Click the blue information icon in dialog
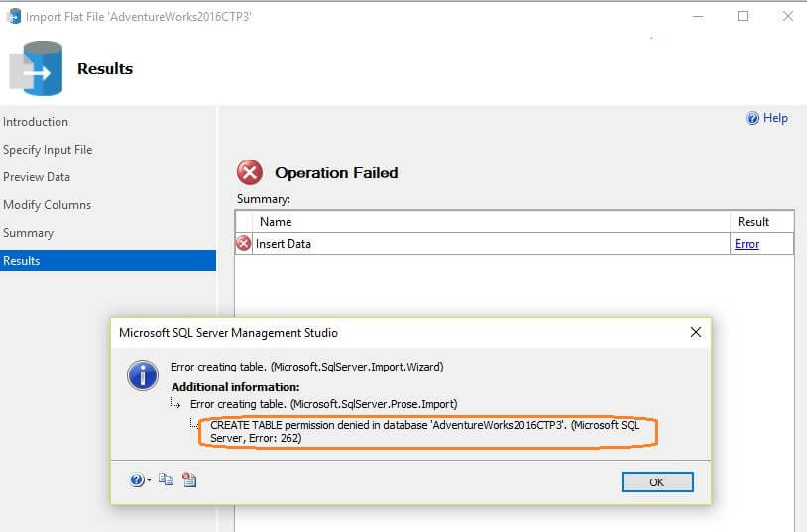The height and width of the screenshot is (532, 807). pyautogui.click(x=142, y=375)
